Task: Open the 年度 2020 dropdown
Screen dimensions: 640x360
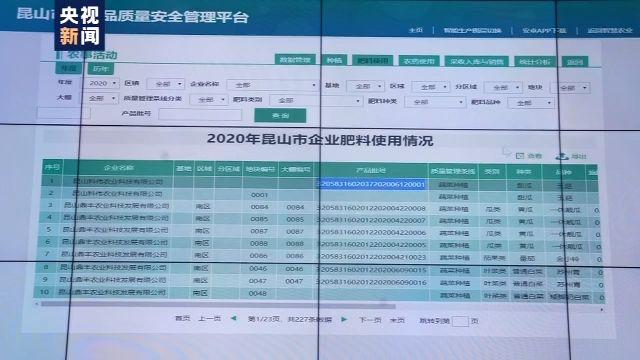Action: [x=101, y=83]
